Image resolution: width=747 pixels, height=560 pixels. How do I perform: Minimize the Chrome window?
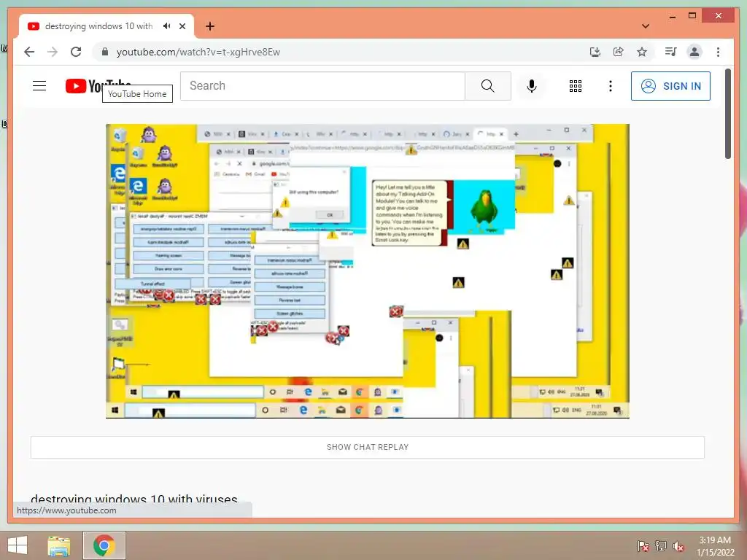coord(672,16)
